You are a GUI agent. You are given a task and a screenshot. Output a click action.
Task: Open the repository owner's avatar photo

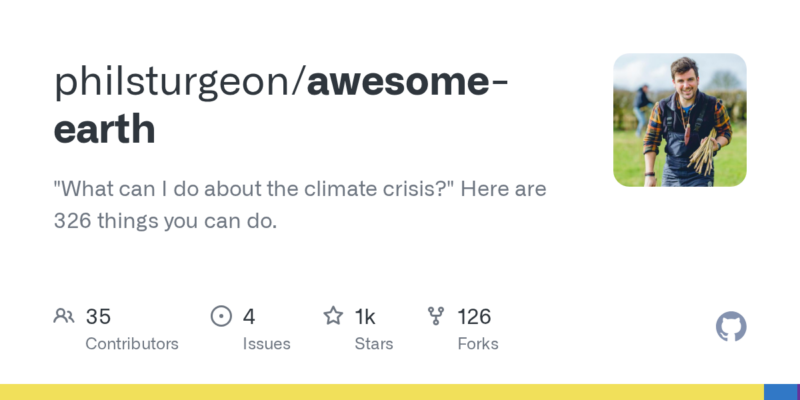(679, 120)
